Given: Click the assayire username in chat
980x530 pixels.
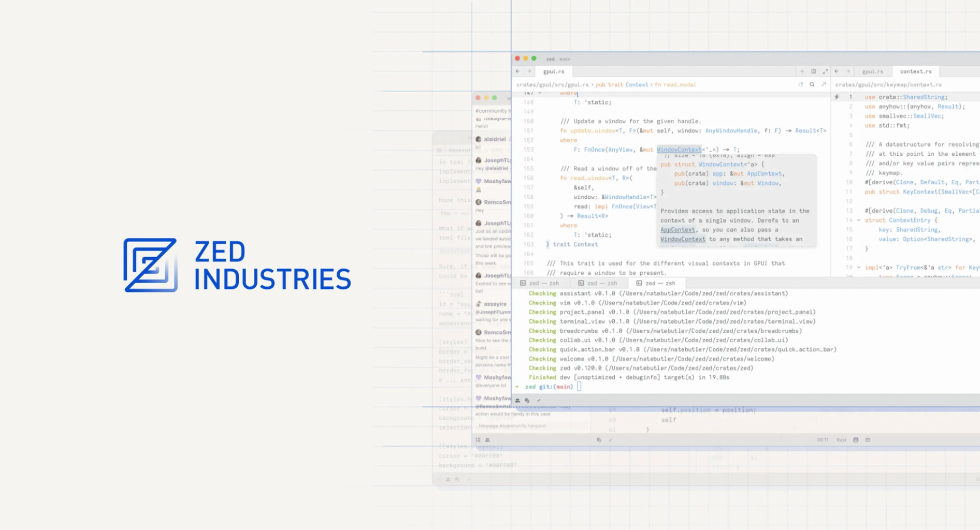Looking at the screenshot, I should point(495,304).
